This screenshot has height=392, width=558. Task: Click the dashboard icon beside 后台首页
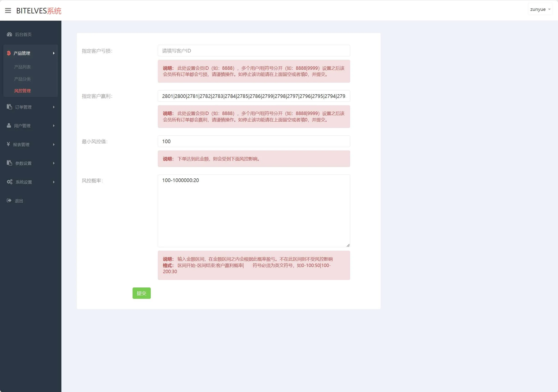tap(10, 34)
